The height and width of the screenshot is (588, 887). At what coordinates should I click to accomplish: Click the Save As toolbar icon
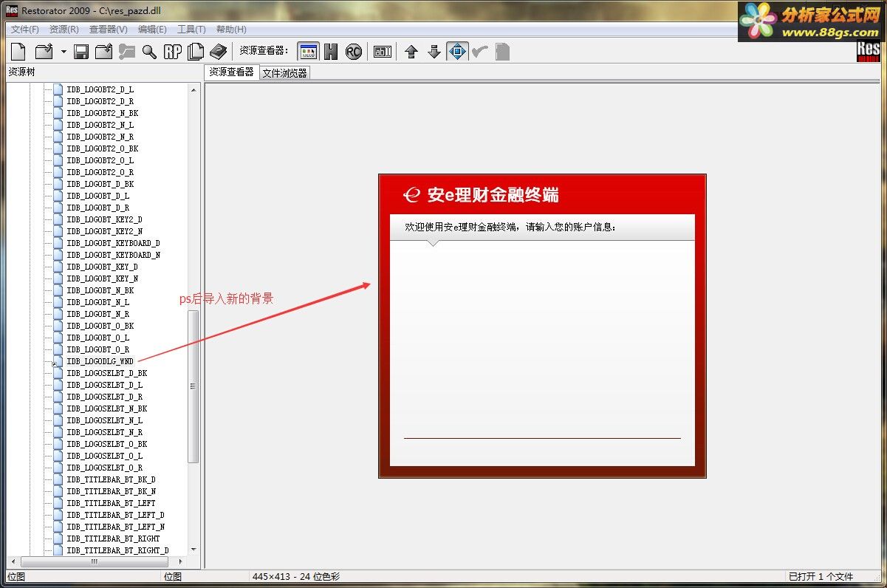click(103, 52)
